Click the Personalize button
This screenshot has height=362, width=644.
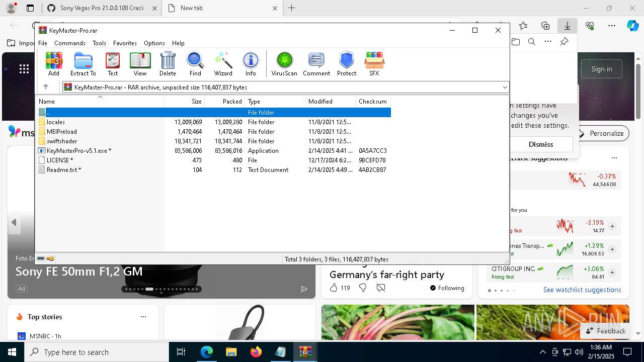602,133
